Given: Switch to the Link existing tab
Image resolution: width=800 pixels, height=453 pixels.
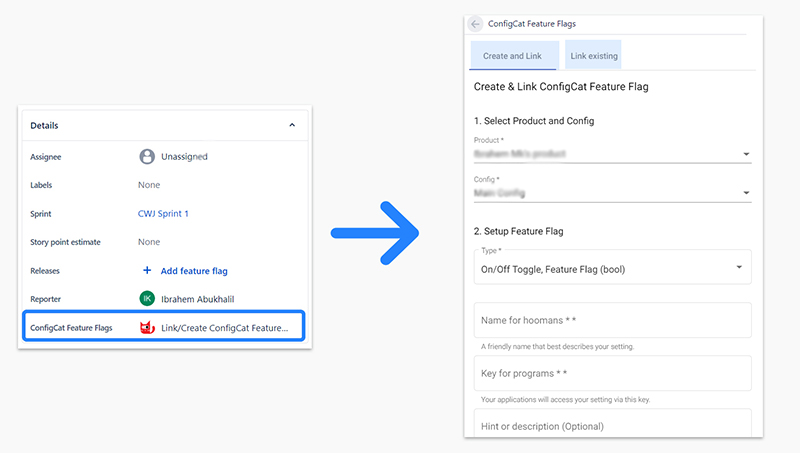Looking at the screenshot, I should (x=593, y=55).
